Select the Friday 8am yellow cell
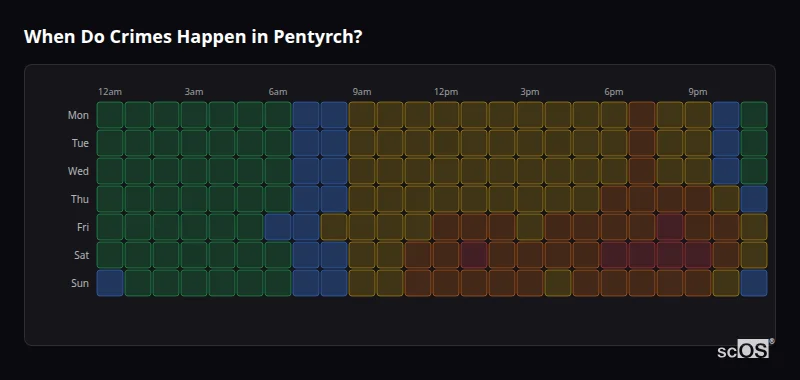 tap(334, 226)
